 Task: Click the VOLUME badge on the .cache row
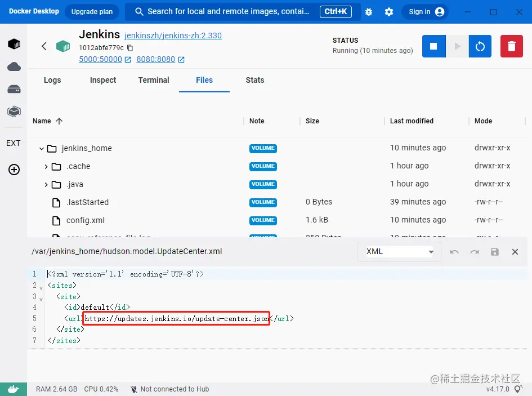coord(263,166)
